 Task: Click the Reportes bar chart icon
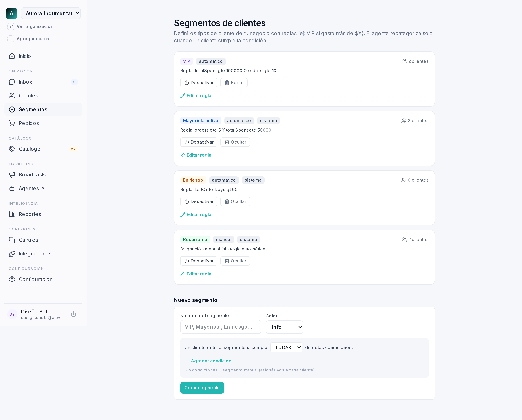coord(12,214)
